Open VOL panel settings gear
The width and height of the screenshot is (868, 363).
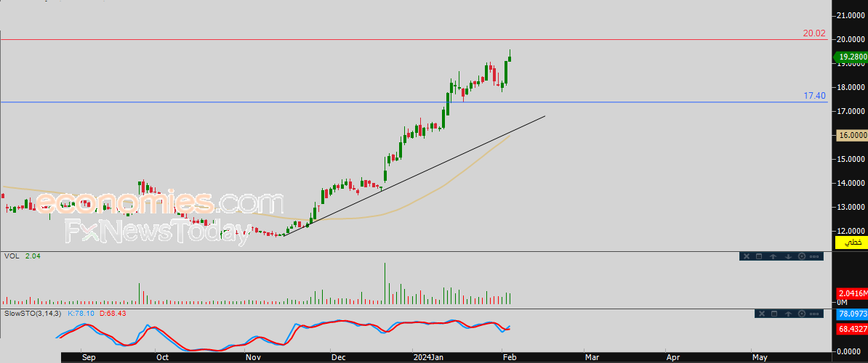[x=802, y=256]
